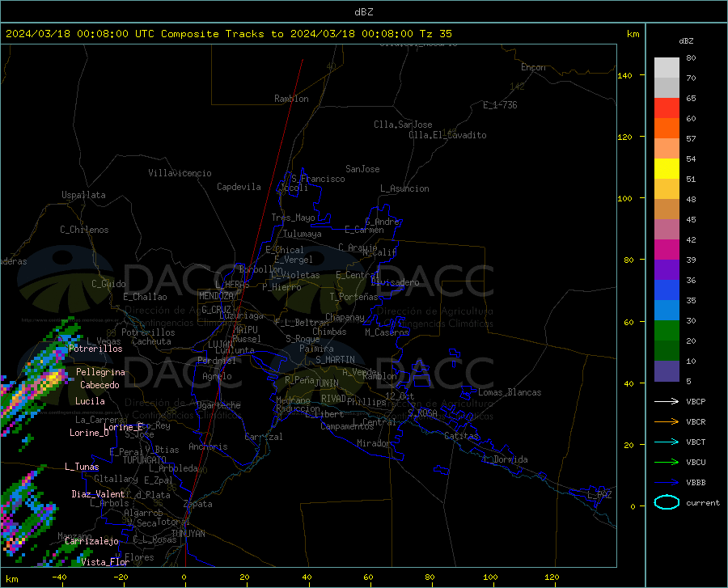Pick the light blue swatch above green
728x588 pixels.
click(x=667, y=311)
